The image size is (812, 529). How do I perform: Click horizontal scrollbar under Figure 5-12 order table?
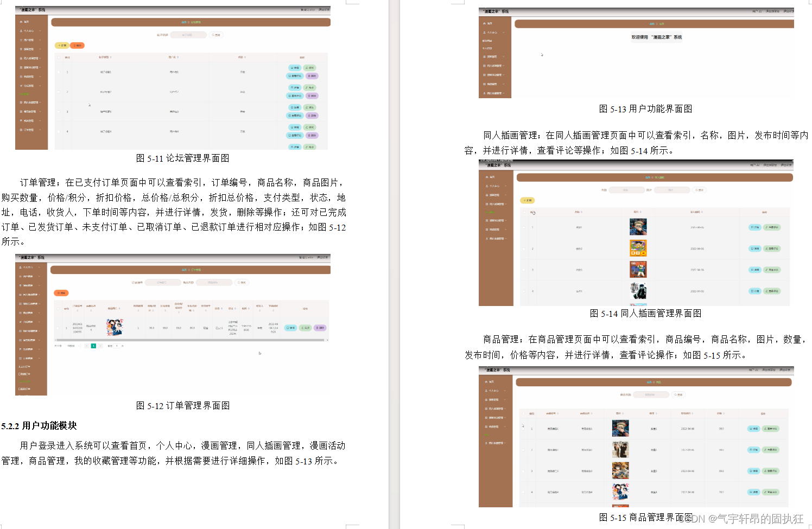point(190,340)
